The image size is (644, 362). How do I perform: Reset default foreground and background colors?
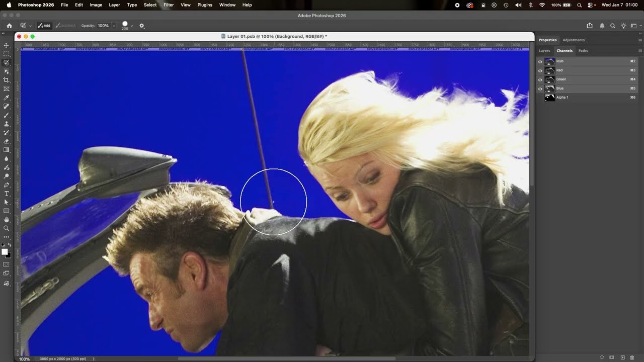tap(3, 245)
